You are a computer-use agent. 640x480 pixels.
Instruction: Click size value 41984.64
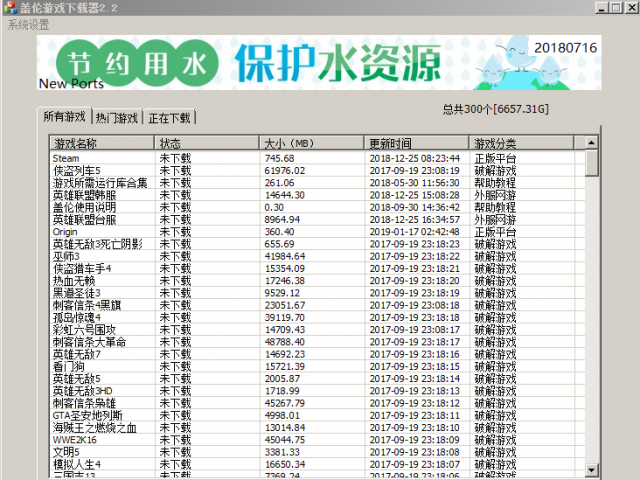point(284,256)
